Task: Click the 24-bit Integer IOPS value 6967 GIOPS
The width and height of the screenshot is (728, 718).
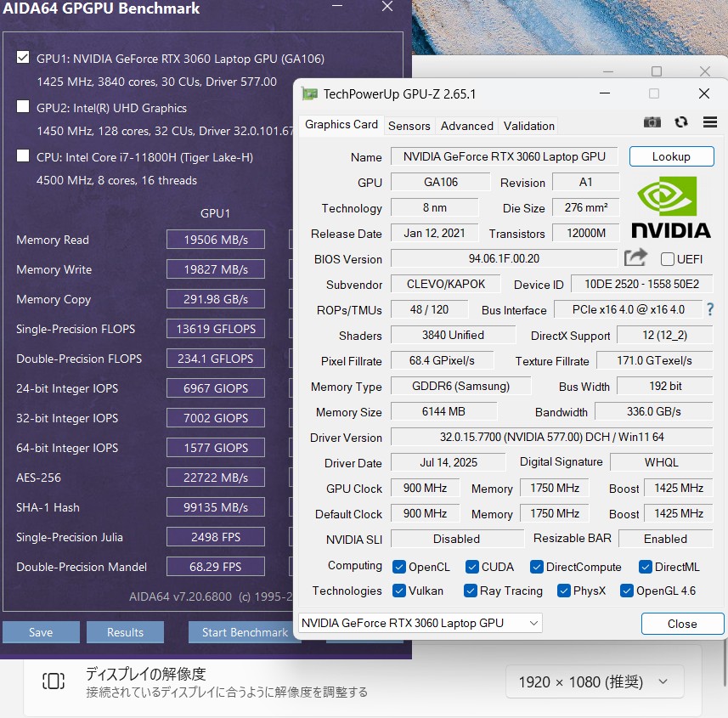Action: coord(216,388)
